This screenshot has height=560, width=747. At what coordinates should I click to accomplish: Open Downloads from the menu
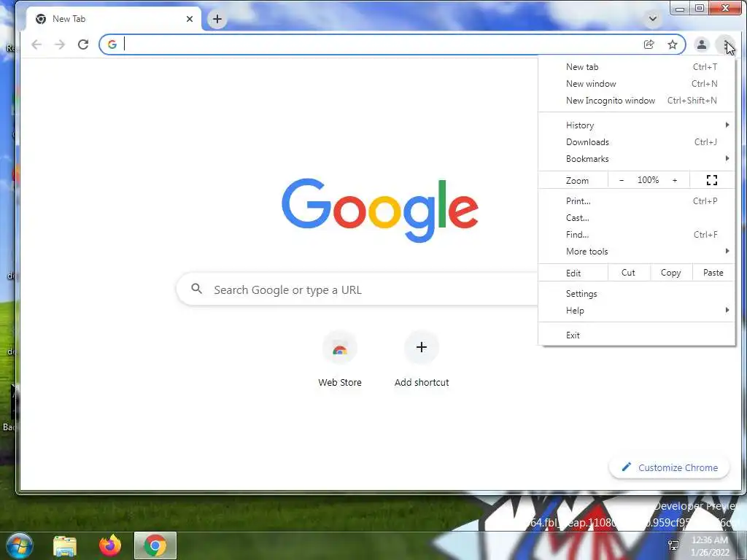(x=637, y=142)
